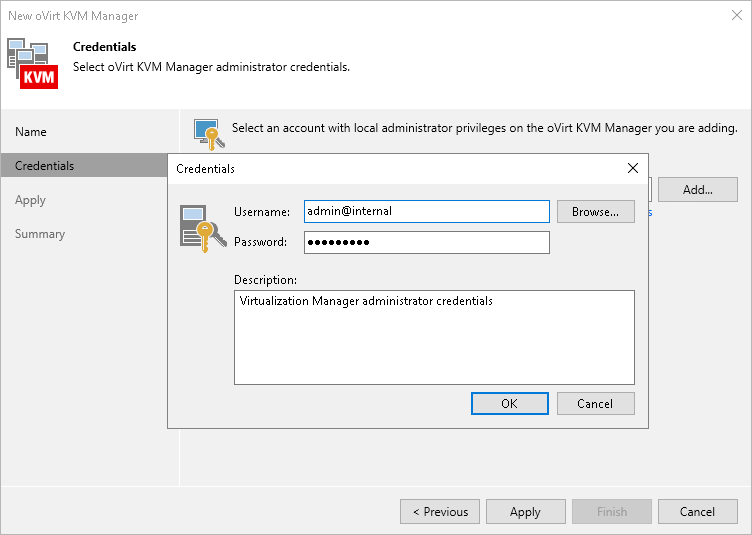Click into the Password field
This screenshot has height=535, width=752.
[x=426, y=243]
